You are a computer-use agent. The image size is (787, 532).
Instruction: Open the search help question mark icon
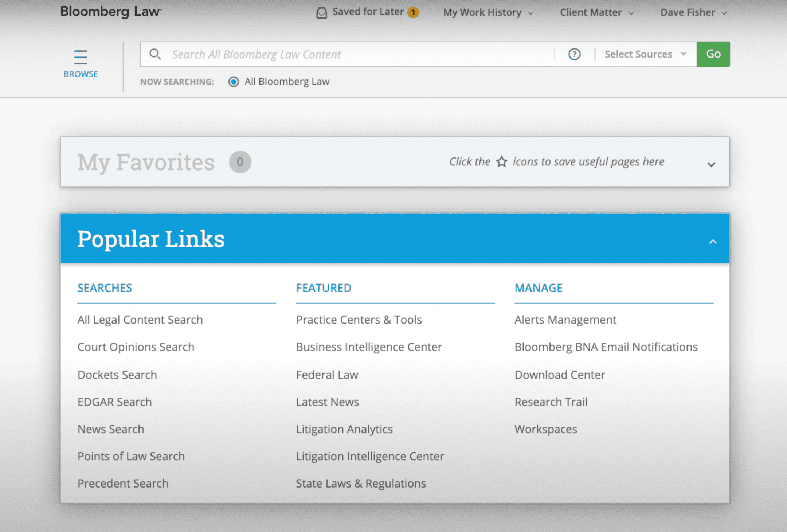(x=574, y=54)
